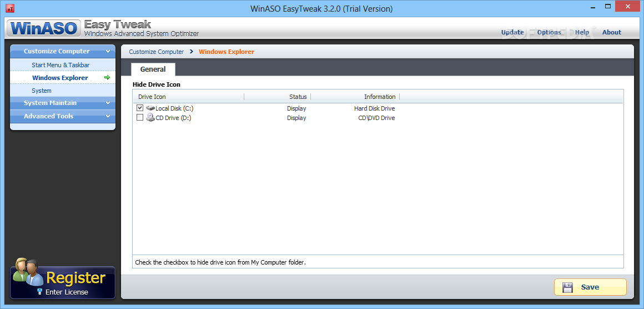Select the CD Drive (D:) row label

[x=173, y=118]
